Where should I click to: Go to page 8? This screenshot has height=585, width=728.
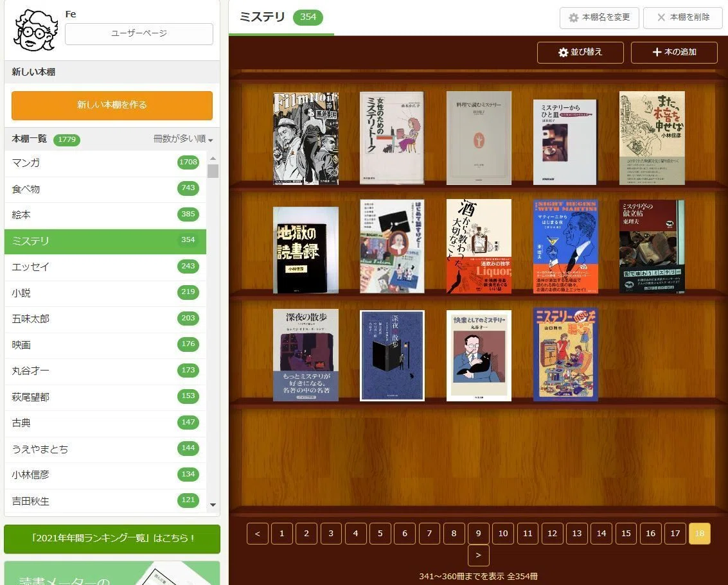pyautogui.click(x=454, y=534)
